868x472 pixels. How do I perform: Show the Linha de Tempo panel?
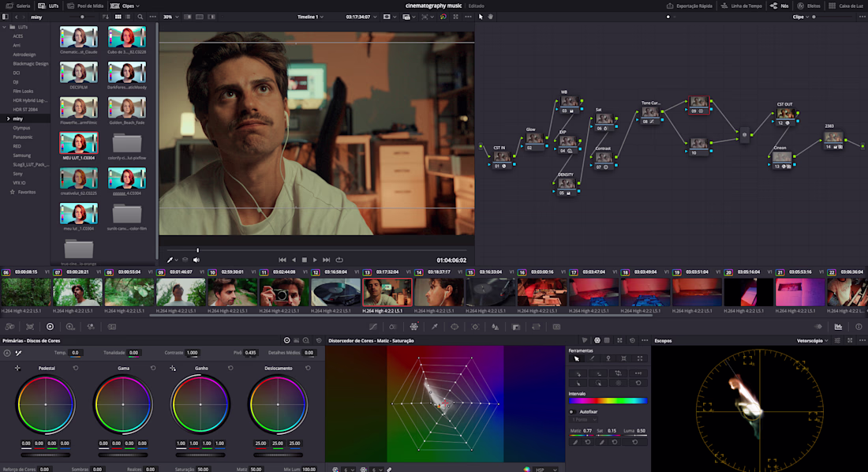point(741,6)
